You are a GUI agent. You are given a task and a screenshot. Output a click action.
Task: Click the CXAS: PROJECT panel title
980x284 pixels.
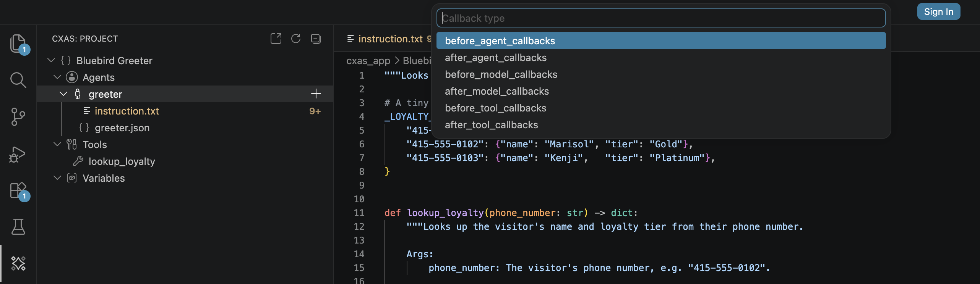(x=85, y=39)
